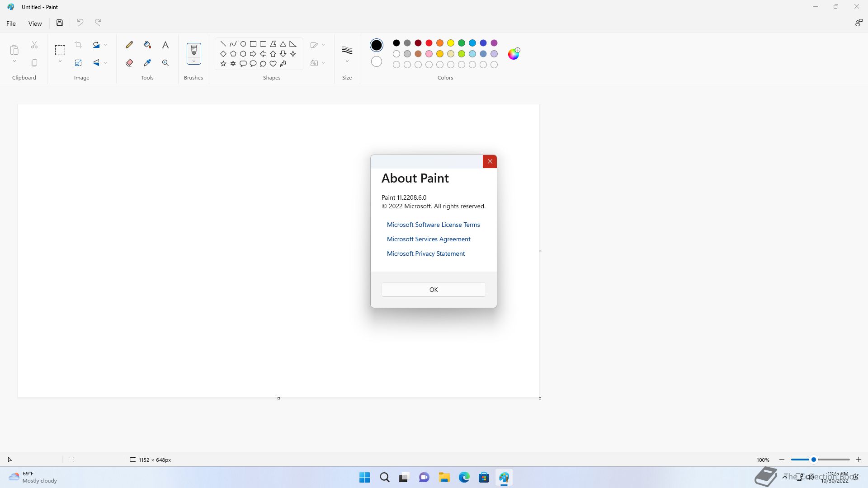
Task: Select the Triangle shape
Action: [283, 44]
